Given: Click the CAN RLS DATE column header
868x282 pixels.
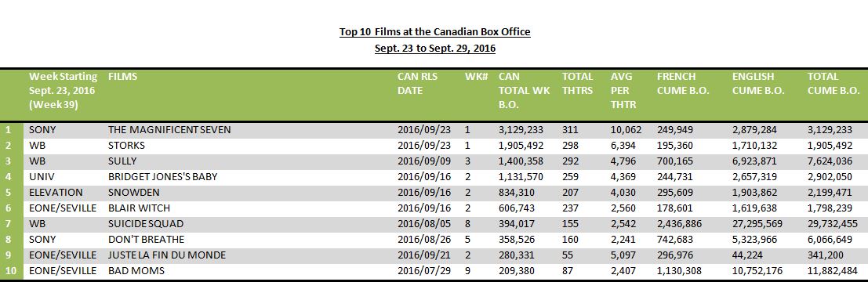Looking at the screenshot, I should click(417, 84).
